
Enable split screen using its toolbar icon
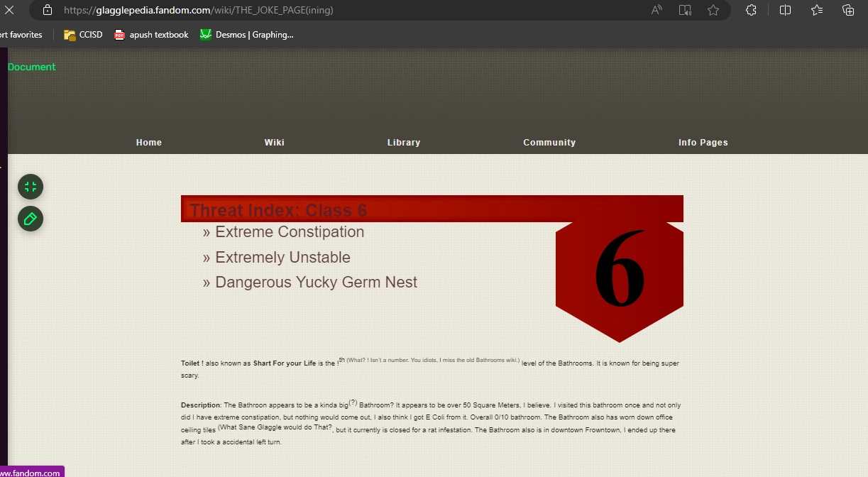785,10
